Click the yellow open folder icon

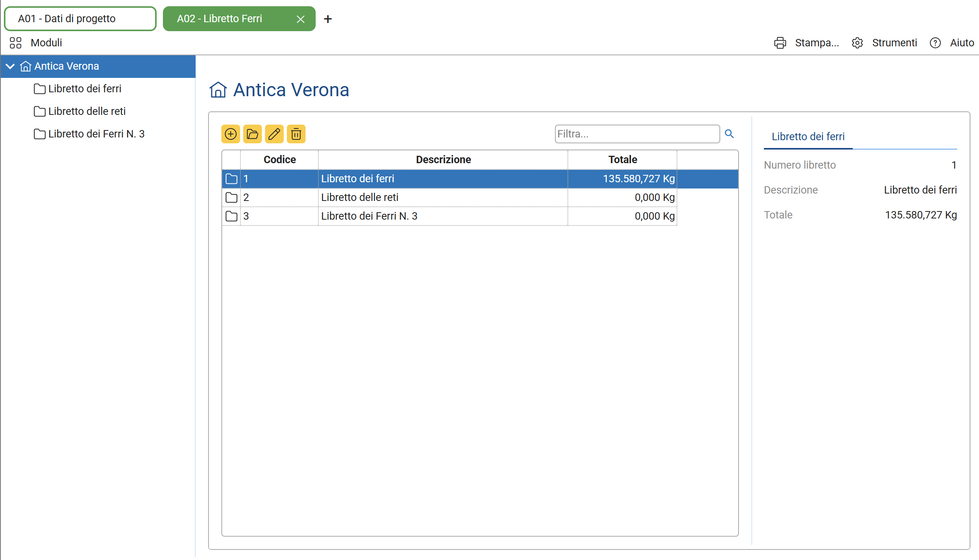(253, 134)
